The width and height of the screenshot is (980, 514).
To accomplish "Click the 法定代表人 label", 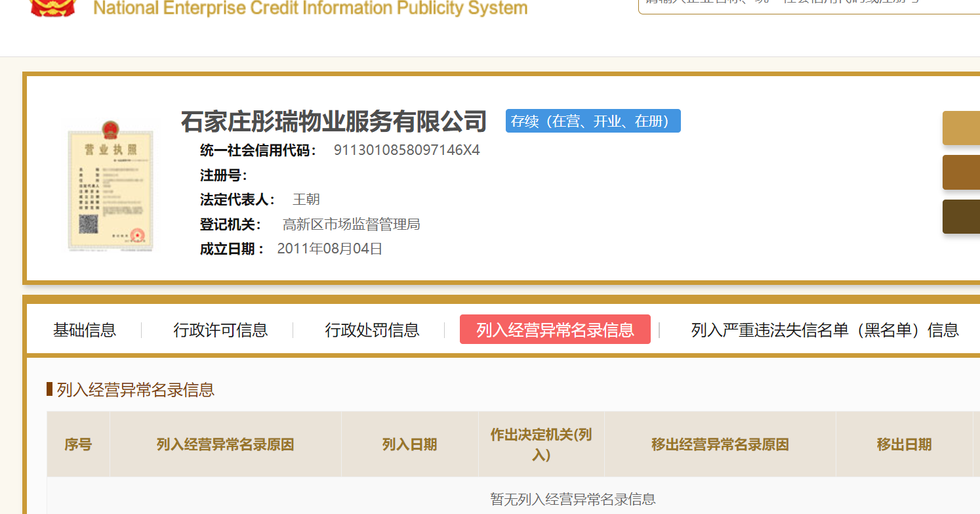I will (238, 200).
